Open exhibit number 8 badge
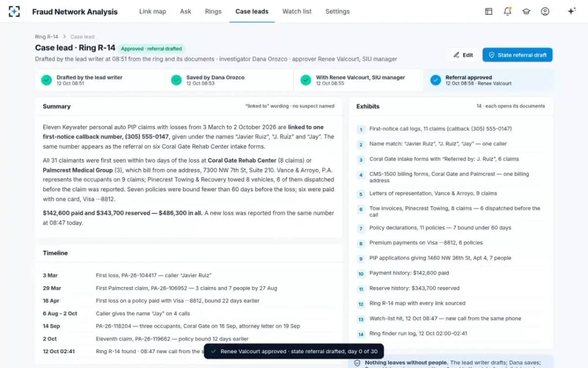This screenshot has height=368, width=588. [361, 244]
